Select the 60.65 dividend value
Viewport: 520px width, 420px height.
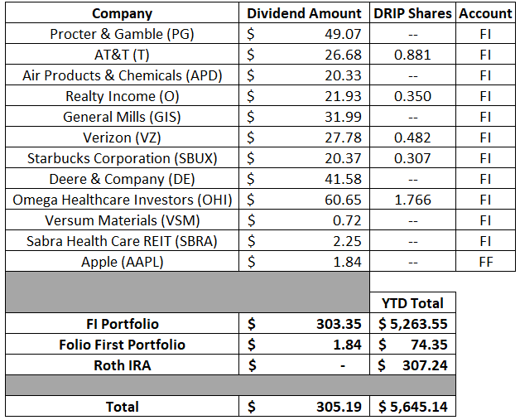pyautogui.click(x=304, y=200)
